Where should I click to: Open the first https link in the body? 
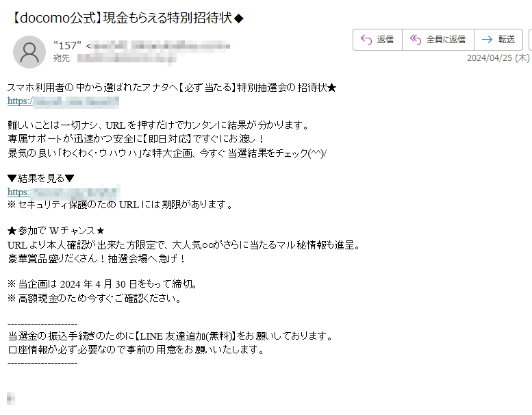[x=63, y=101]
